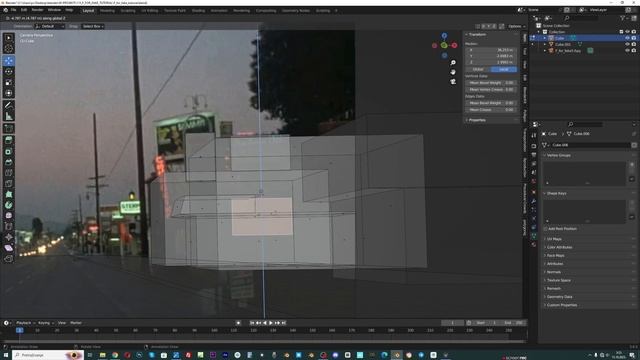Select the Loop Cut tool
This screenshot has height=360, width=640.
pyautogui.click(x=9, y=173)
